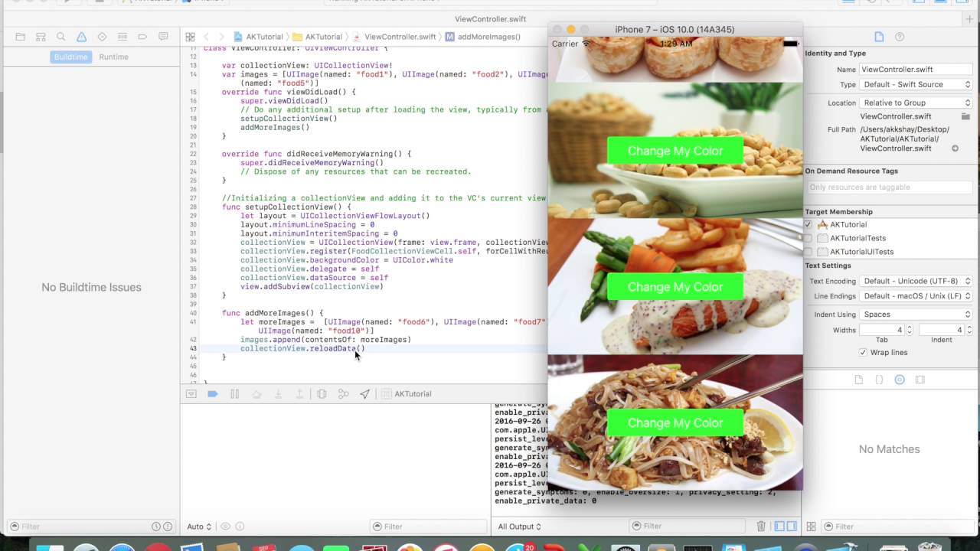Click AKTutorial project in jump bar
The height and width of the screenshot is (551, 980).
click(x=257, y=37)
